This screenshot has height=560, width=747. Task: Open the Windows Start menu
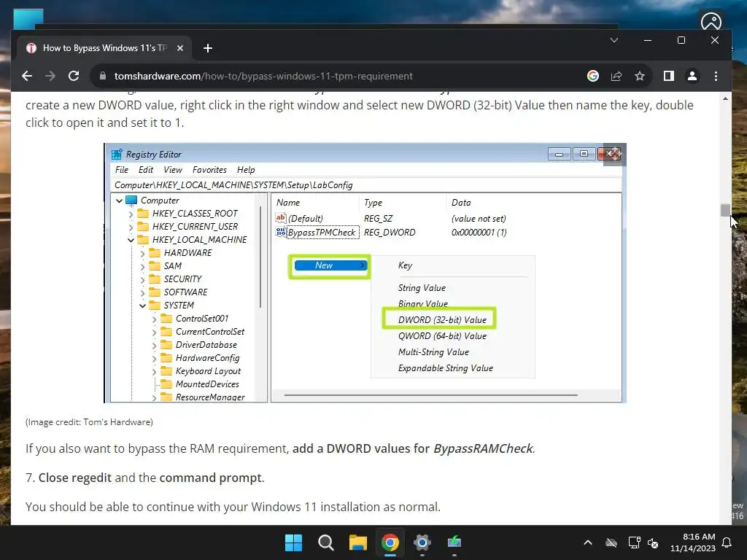click(293, 542)
